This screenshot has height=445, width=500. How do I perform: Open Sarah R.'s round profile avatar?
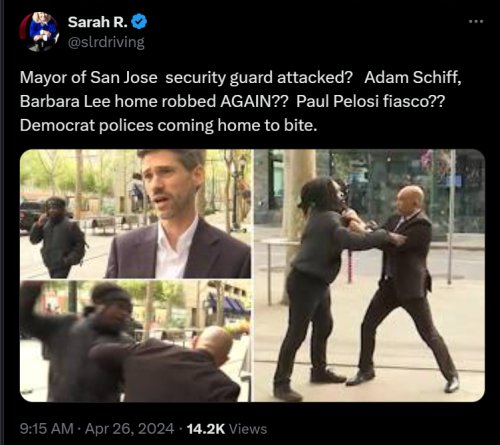[39, 32]
